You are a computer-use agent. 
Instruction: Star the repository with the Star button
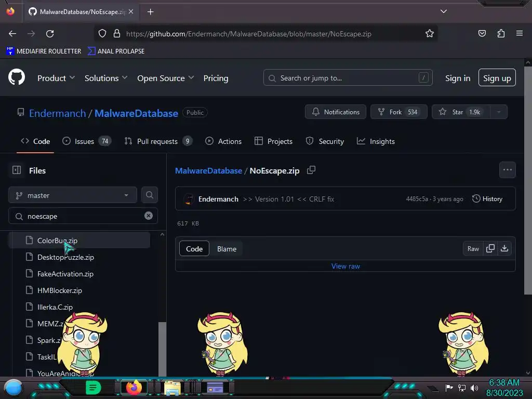tap(461, 112)
